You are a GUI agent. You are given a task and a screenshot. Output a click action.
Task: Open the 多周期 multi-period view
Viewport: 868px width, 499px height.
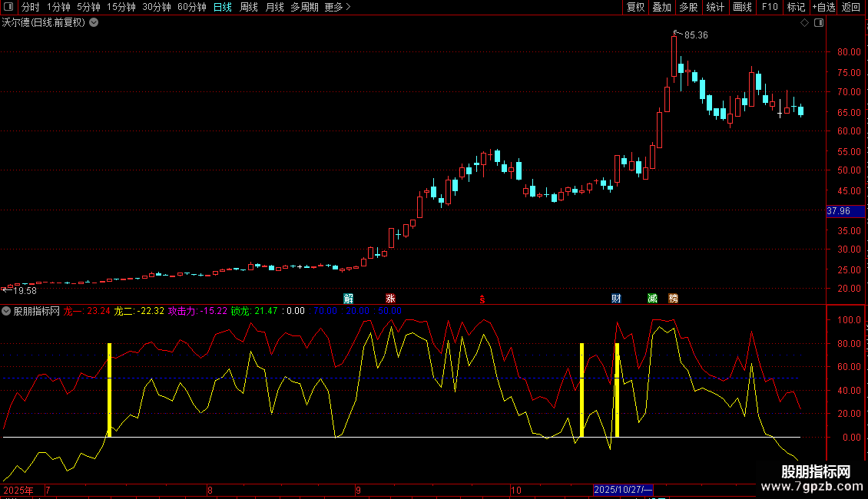(x=304, y=7)
